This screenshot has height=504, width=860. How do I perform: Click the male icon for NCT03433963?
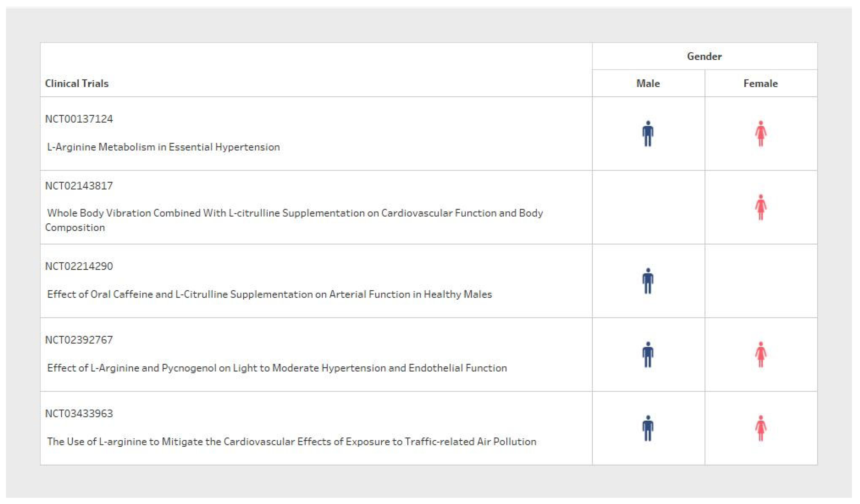[648, 429]
